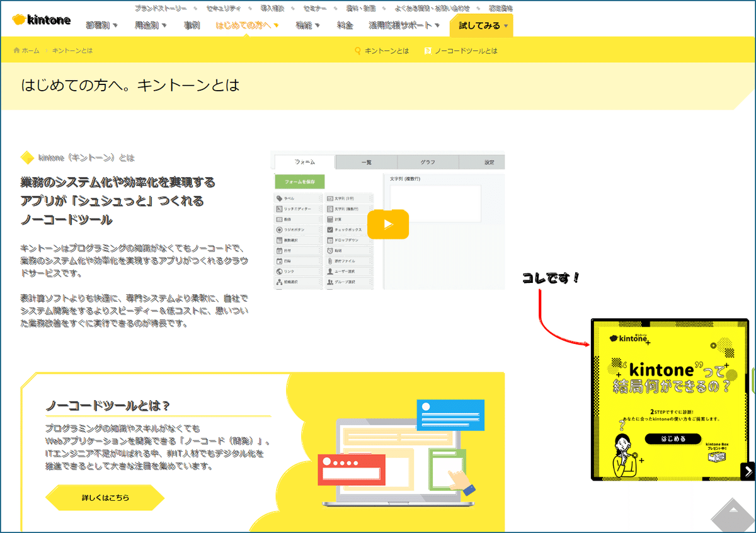This screenshot has height=533, width=756.
Task: Click the よくある質問・お問い合わせ link
Action: (x=432, y=8)
